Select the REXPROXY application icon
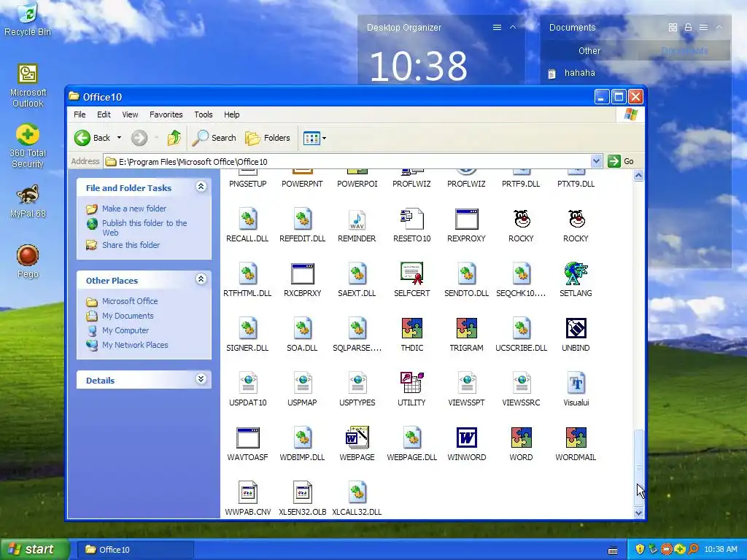 pos(466,219)
